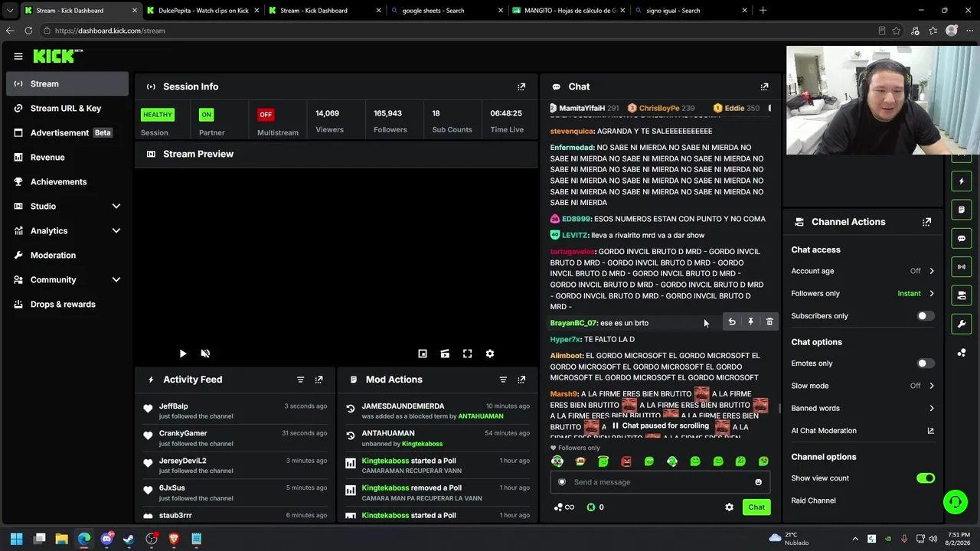
Task: Pin BrayanBC_07's chat message
Action: (x=750, y=322)
